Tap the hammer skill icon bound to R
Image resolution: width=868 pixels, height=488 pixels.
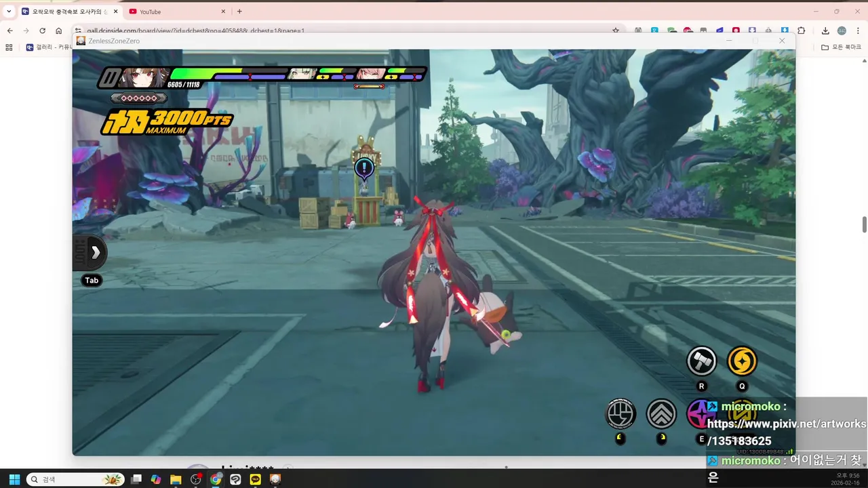click(702, 361)
